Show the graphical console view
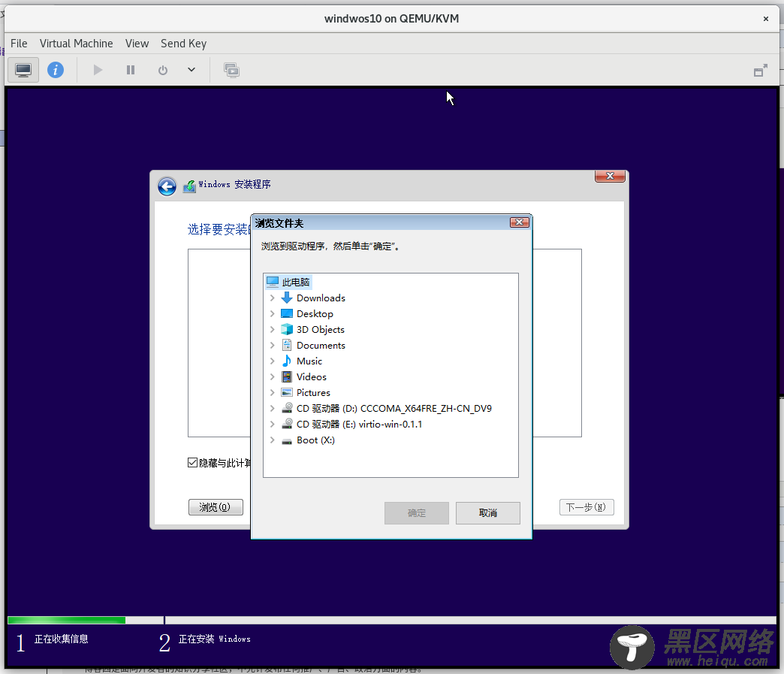 (23, 70)
